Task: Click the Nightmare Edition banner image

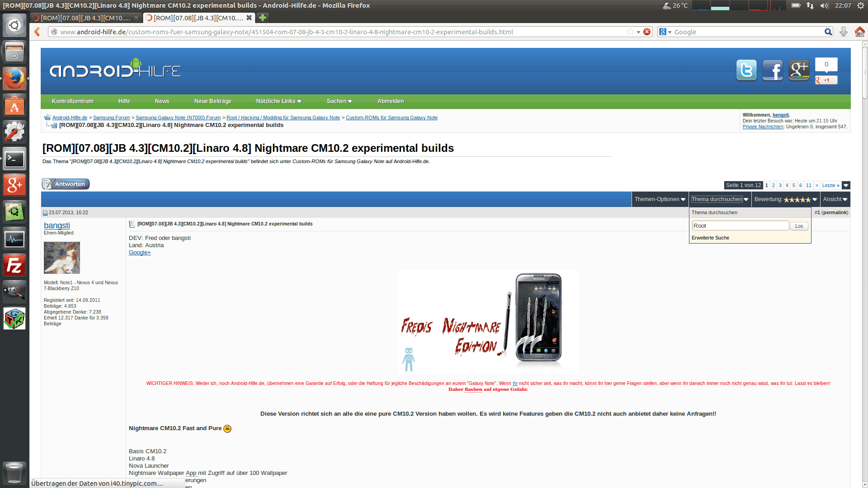Action: [488, 322]
